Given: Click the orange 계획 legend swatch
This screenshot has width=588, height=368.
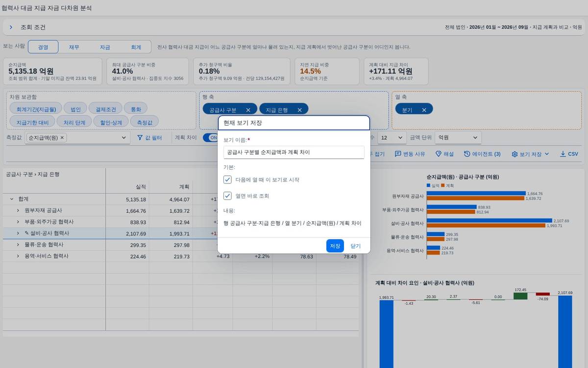Looking at the screenshot, I should (442, 185).
